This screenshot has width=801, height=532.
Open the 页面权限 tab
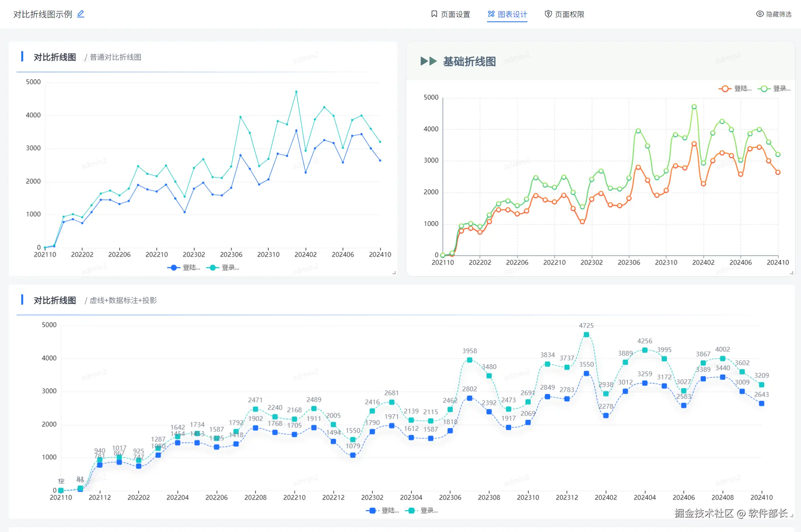coord(564,14)
